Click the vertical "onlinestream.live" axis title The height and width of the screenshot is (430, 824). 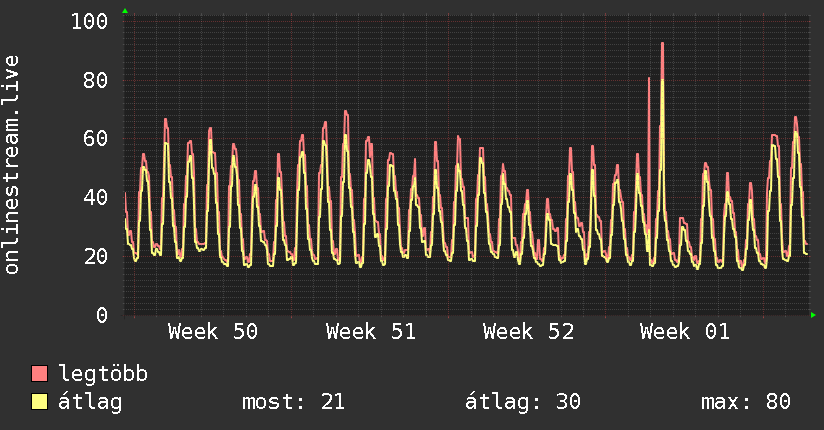[12, 164]
